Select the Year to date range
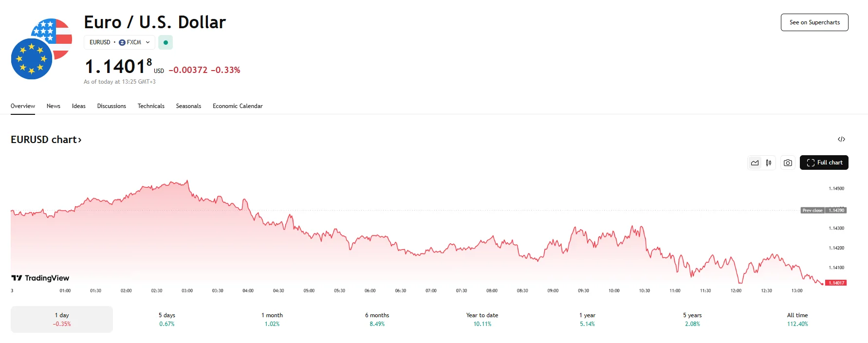The image size is (868, 343). tap(482, 319)
